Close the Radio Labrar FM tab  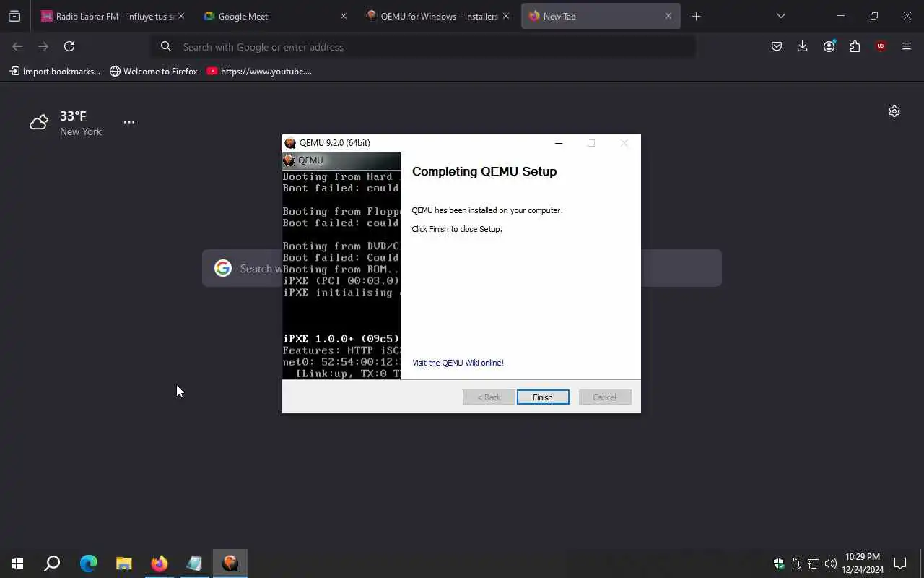[181, 16]
